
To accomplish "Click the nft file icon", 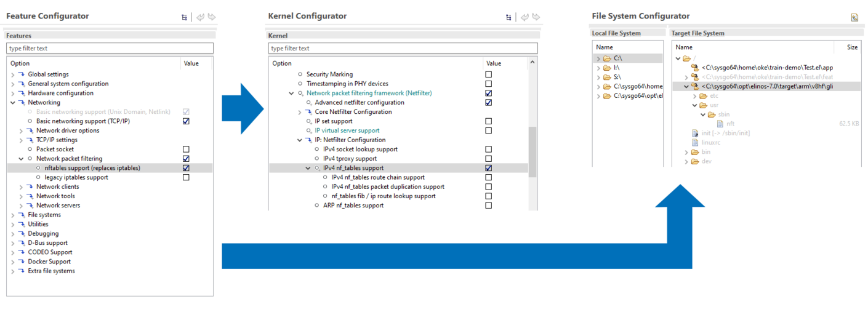I will point(721,124).
